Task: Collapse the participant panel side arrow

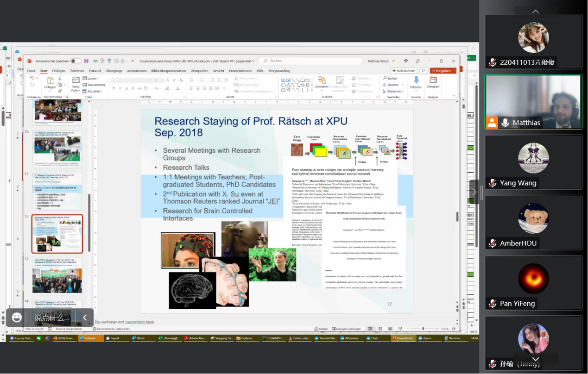Action: (474, 192)
